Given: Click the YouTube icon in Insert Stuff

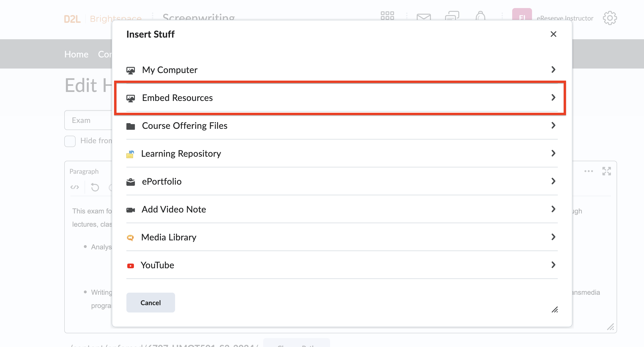Looking at the screenshot, I should point(130,266).
